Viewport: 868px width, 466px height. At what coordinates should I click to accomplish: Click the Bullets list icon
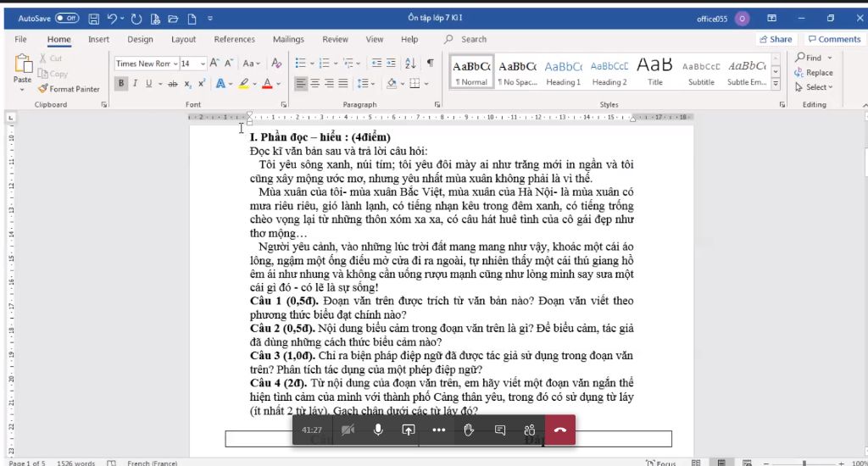300,63
